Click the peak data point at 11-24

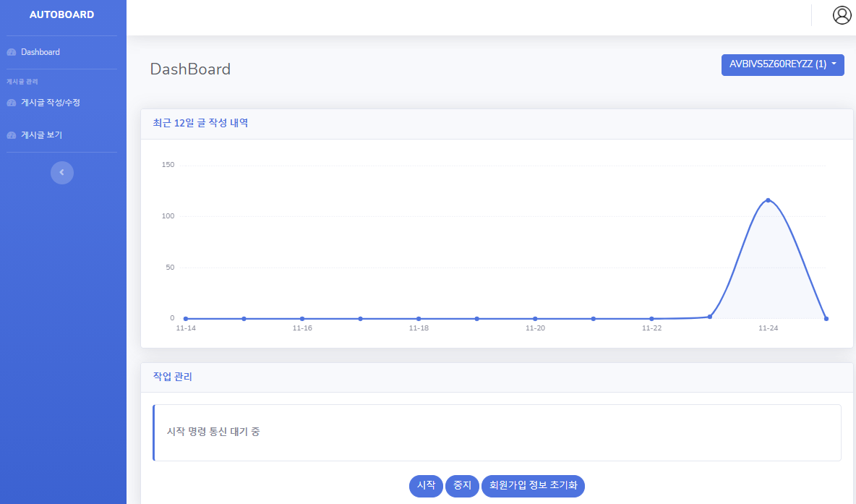click(x=768, y=200)
